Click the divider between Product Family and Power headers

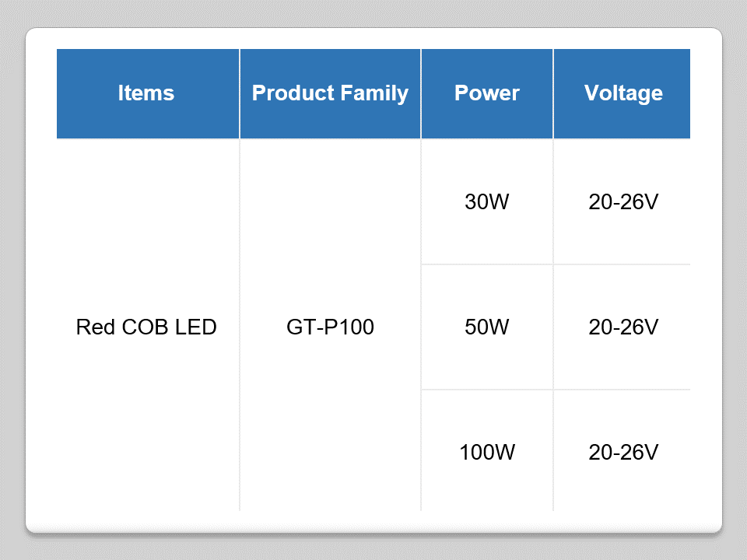421,93
